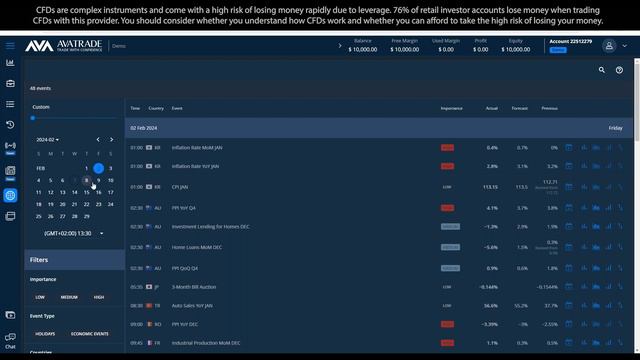Click calendar icon in Inflation Rate YoY JAN row
Screen dimensions: 640x360
569,166
